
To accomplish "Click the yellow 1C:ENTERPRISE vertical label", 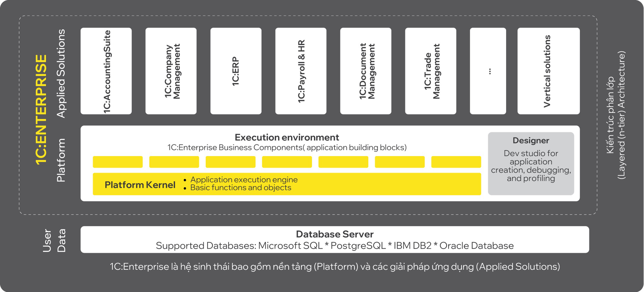I will click(41, 110).
